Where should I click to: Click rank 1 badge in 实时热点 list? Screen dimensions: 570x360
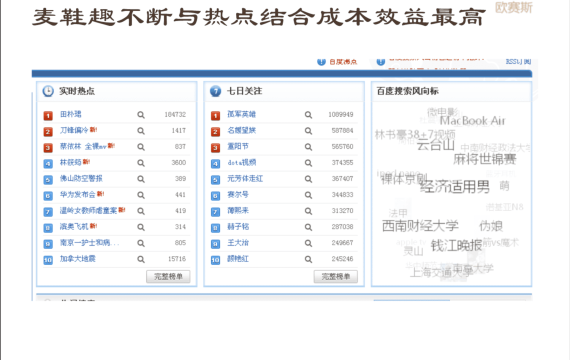coord(48,116)
